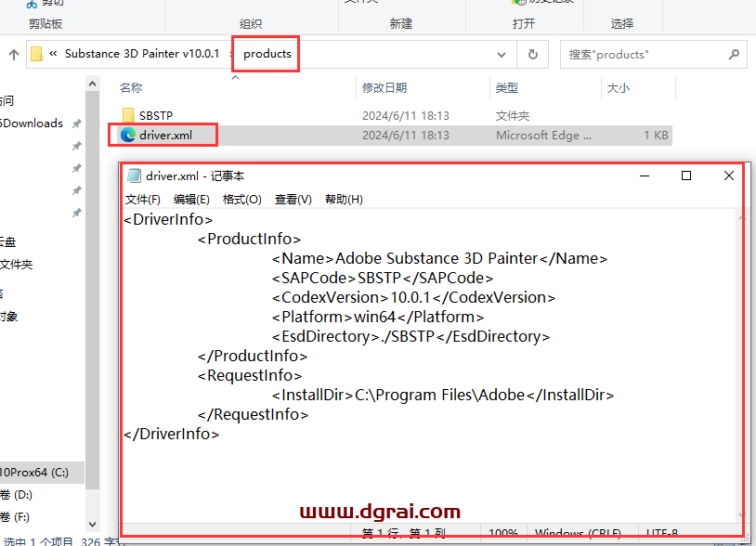The width and height of the screenshot is (756, 546).
Task: Click the Name tag line in Notepad
Action: click(439, 258)
